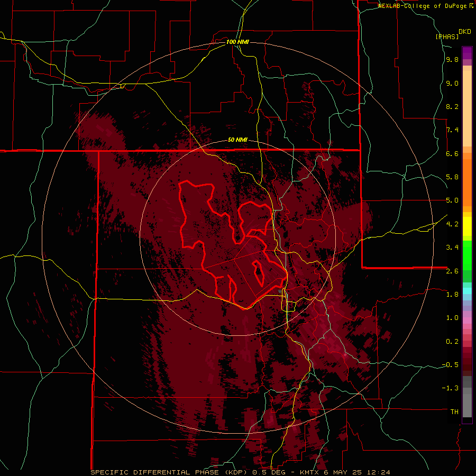This screenshot has height=476, width=476.
Task: Click the [PHAS] units label
Action: [x=447, y=37]
